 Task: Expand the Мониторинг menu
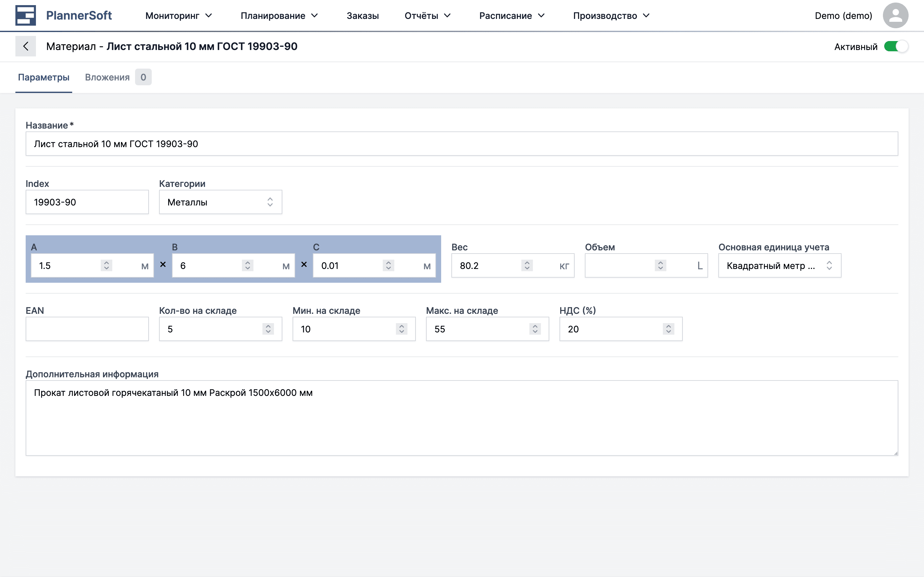click(178, 16)
